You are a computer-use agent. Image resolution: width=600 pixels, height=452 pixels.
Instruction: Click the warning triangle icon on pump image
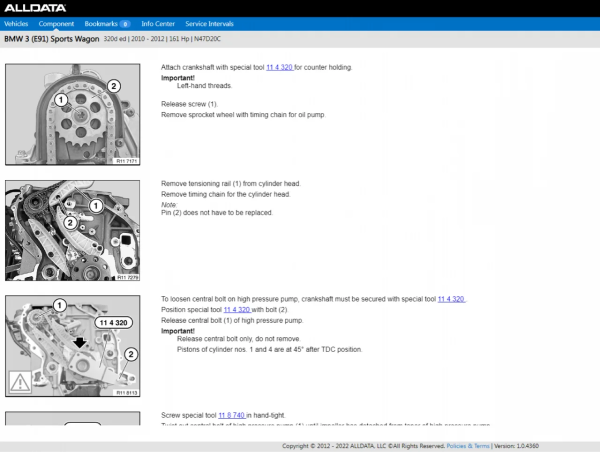tap(19, 381)
